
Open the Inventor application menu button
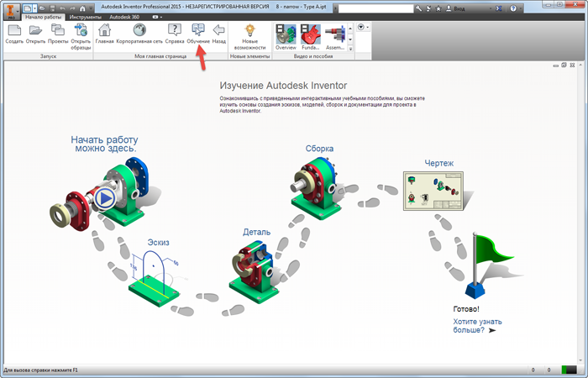13,11
